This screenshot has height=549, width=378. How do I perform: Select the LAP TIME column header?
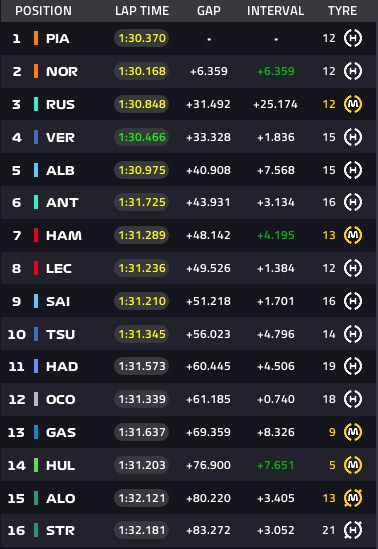142,11
